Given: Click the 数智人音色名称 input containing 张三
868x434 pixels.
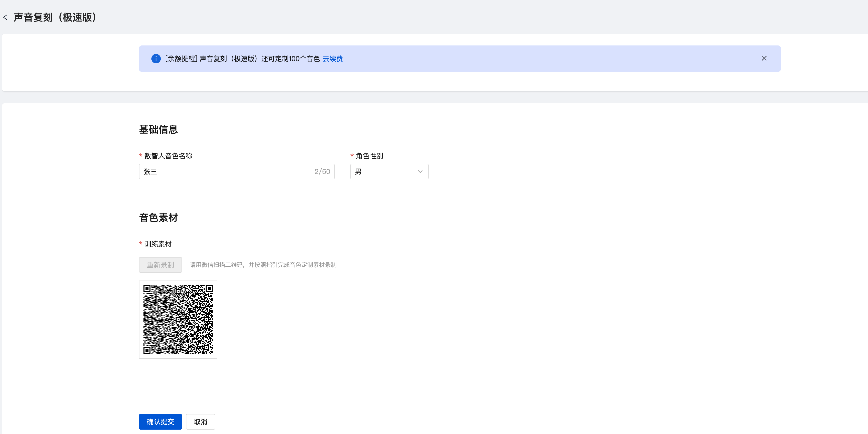Looking at the screenshot, I should coord(226,172).
